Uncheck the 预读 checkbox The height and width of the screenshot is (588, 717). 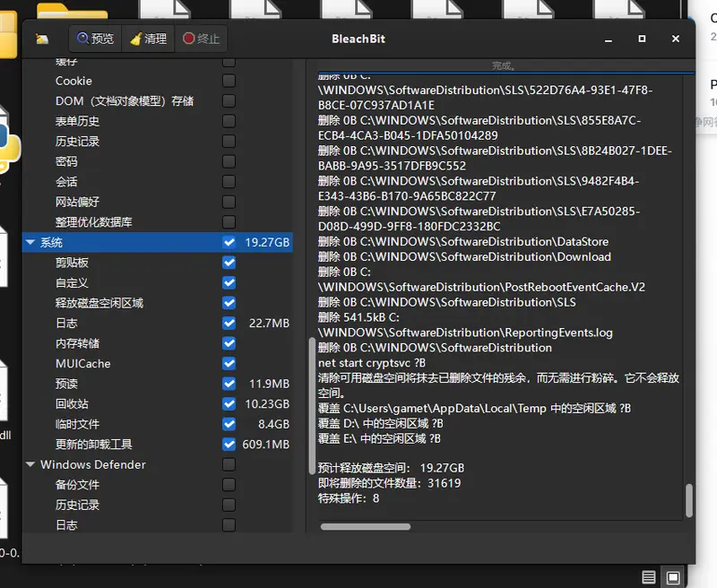[x=229, y=384]
